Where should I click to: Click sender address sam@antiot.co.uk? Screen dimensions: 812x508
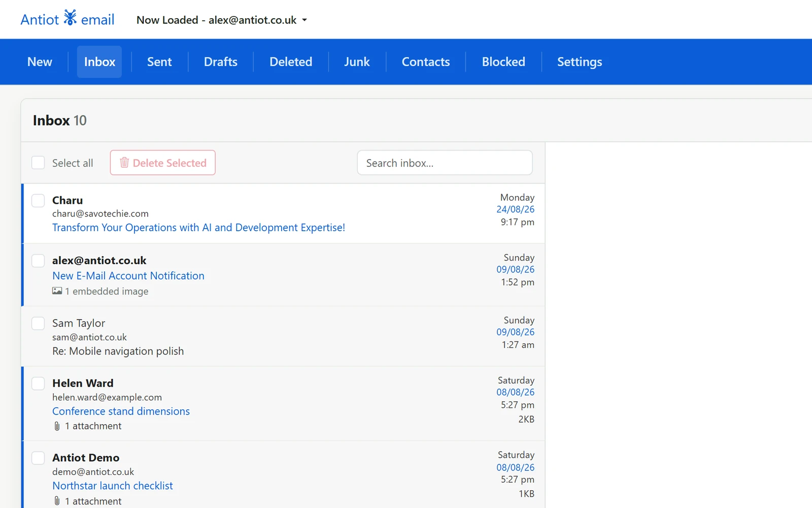pyautogui.click(x=89, y=337)
